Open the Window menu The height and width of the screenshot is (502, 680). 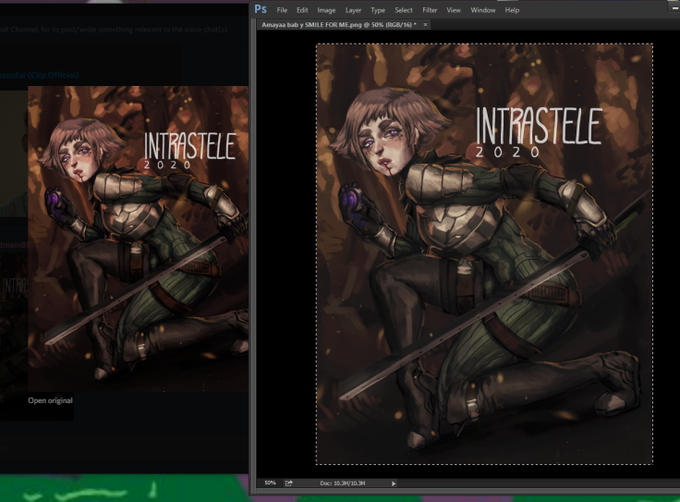(x=483, y=10)
